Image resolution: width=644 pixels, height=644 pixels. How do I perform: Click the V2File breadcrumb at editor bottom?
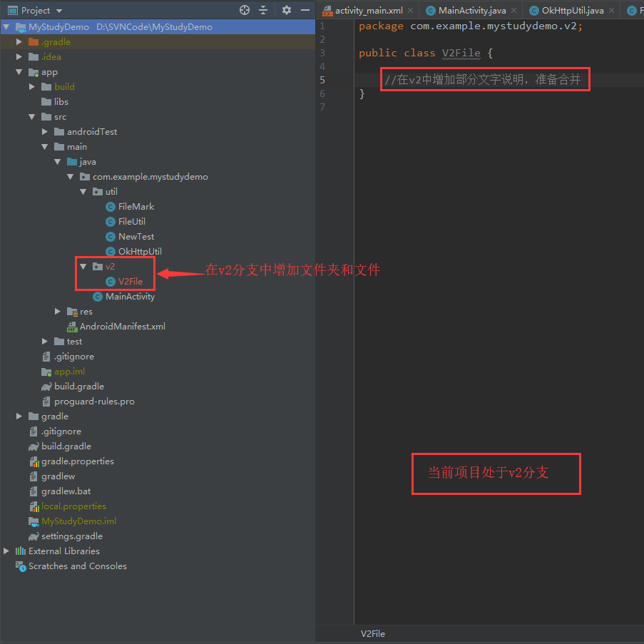pos(372,634)
